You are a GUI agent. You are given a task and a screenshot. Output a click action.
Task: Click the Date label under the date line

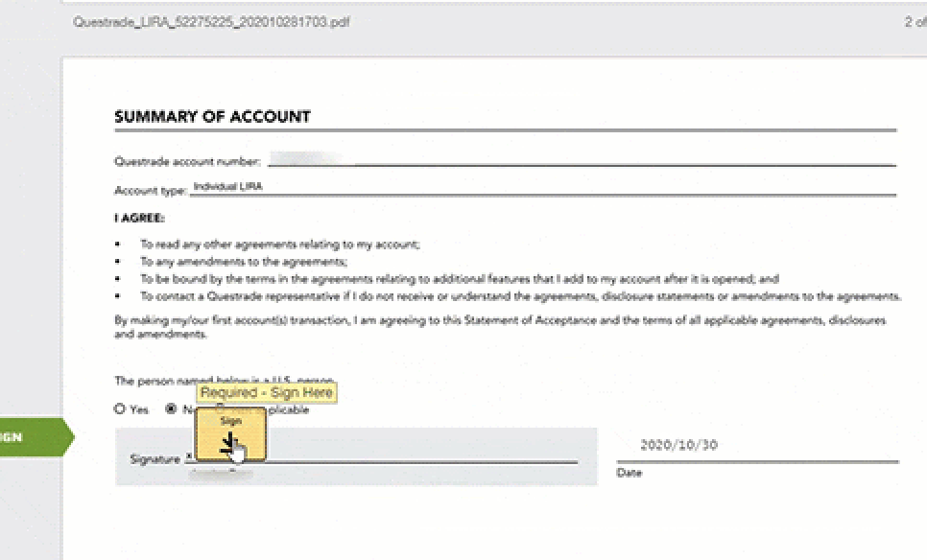pyautogui.click(x=630, y=473)
